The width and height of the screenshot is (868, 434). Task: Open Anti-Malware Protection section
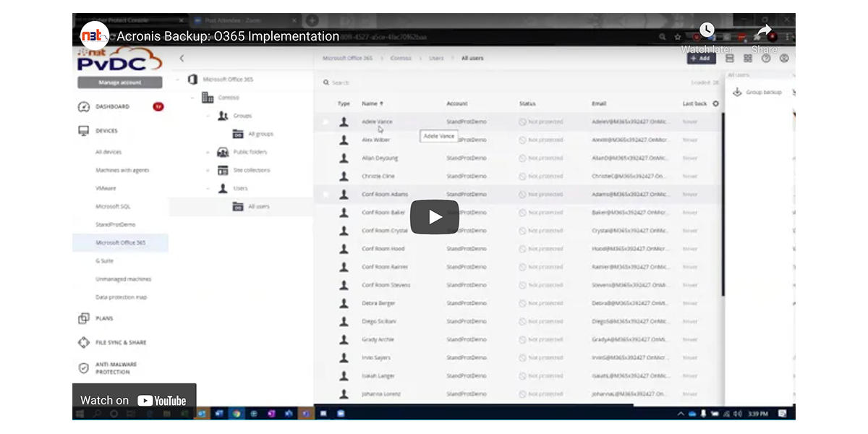point(116,368)
